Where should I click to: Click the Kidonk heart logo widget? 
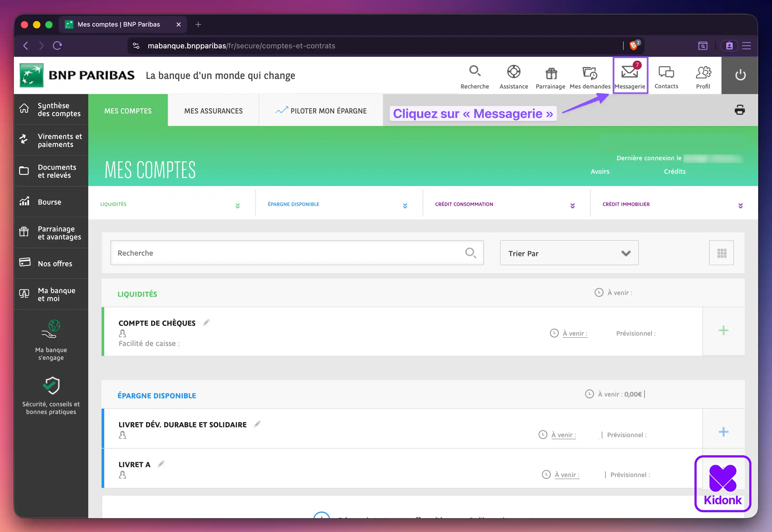click(x=723, y=484)
